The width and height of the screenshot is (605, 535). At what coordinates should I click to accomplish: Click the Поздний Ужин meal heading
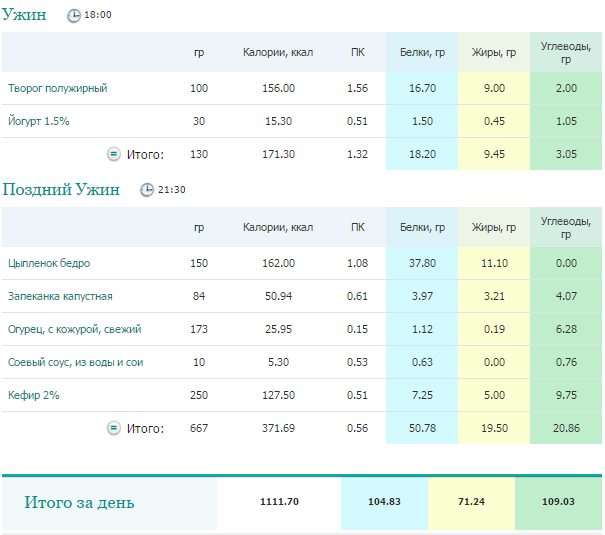(x=61, y=189)
